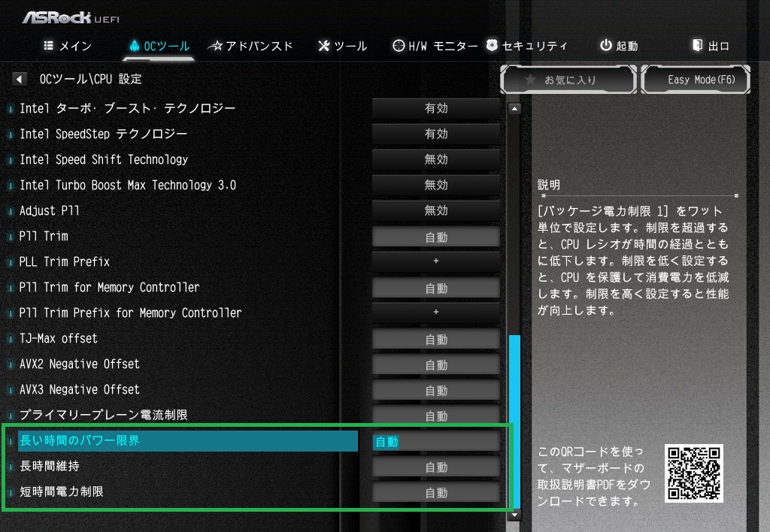Open the メイン tab
This screenshot has height=532, width=770.
point(68,46)
